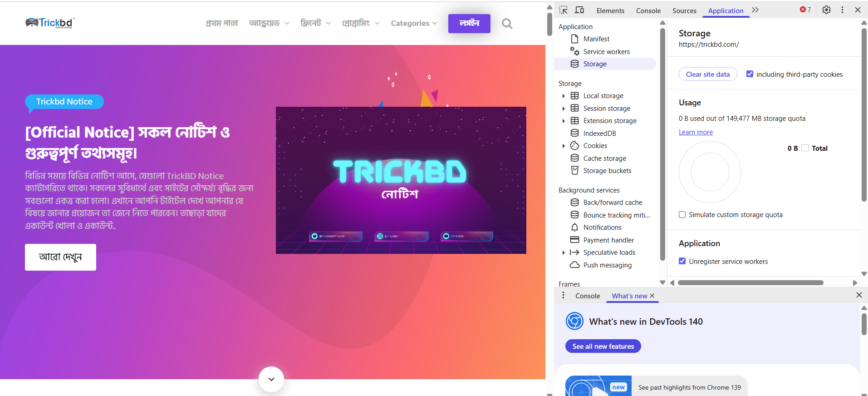Click the website search magnifier icon
868x396 pixels.
pos(507,24)
